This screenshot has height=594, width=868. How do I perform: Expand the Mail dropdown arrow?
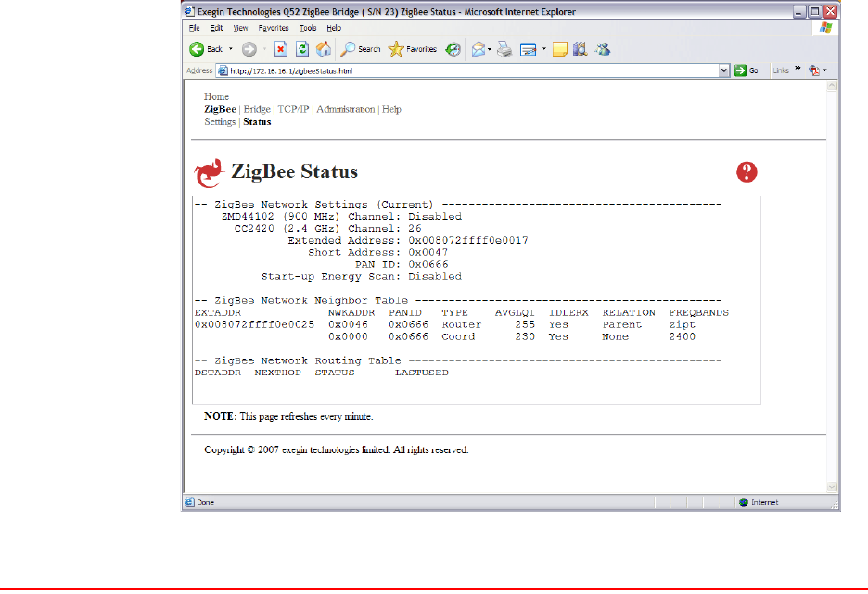point(490,49)
